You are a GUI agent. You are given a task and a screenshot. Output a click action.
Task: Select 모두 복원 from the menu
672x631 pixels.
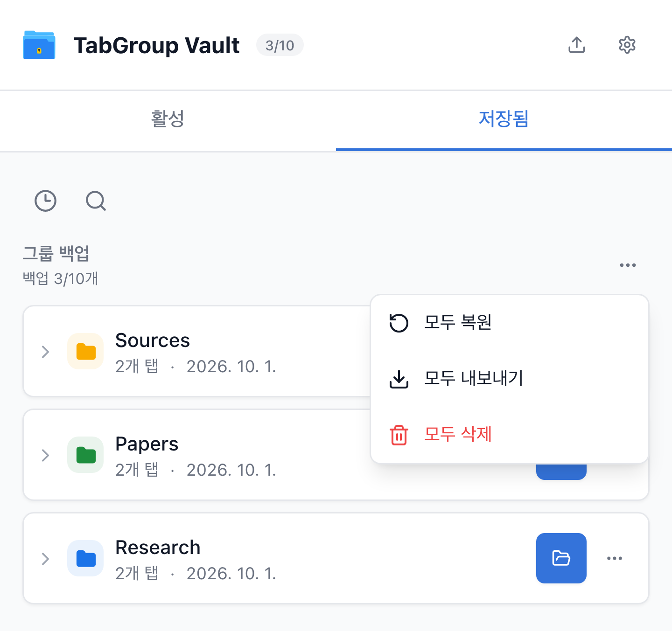510,323
